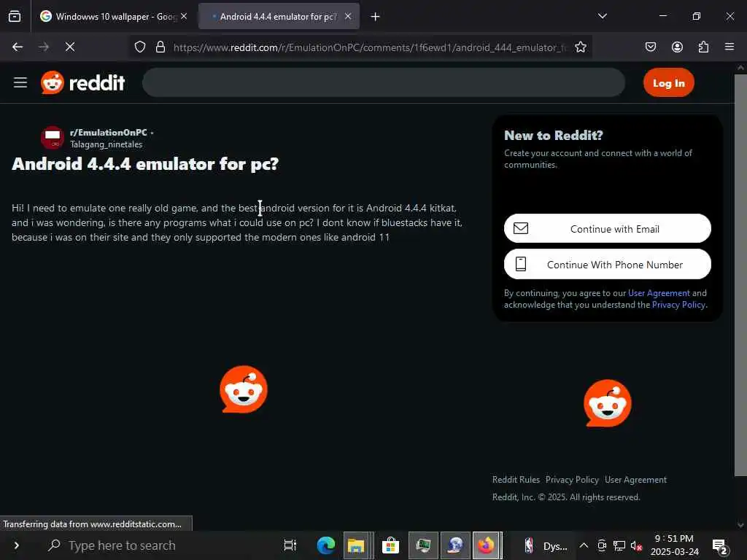This screenshot has width=747, height=560.
Task: Open Extensions puzzle icon
Action: [x=703, y=47]
